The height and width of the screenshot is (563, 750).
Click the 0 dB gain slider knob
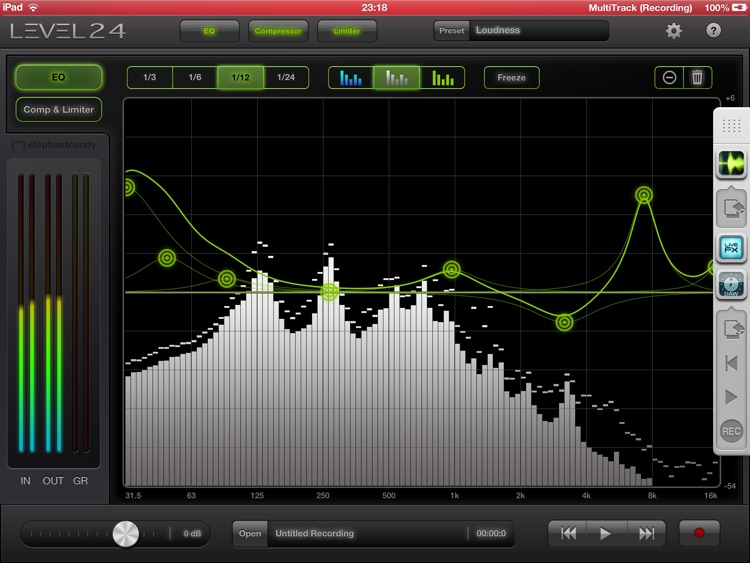tap(126, 534)
